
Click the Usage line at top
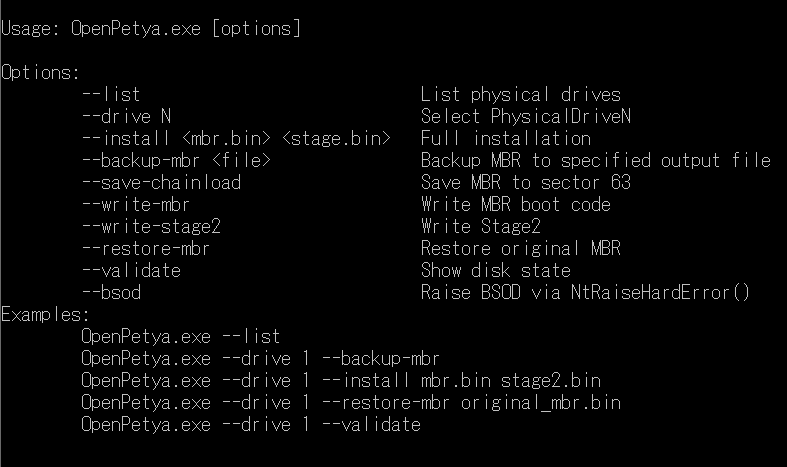pyautogui.click(x=151, y=29)
